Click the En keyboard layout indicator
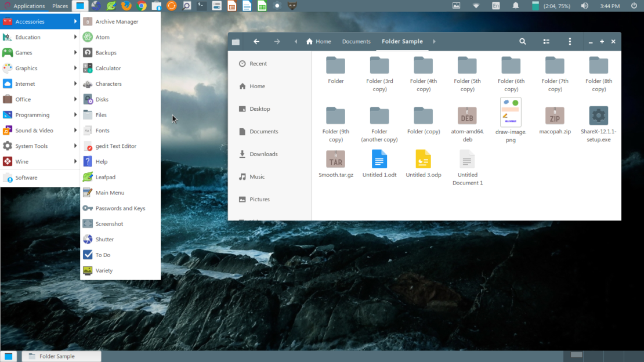The width and height of the screenshot is (644, 362). coord(496,5)
